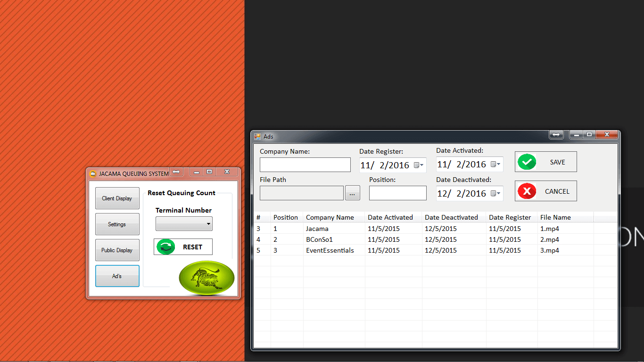644x362 pixels.
Task: Click the green lion logo badge
Action: pyautogui.click(x=206, y=278)
